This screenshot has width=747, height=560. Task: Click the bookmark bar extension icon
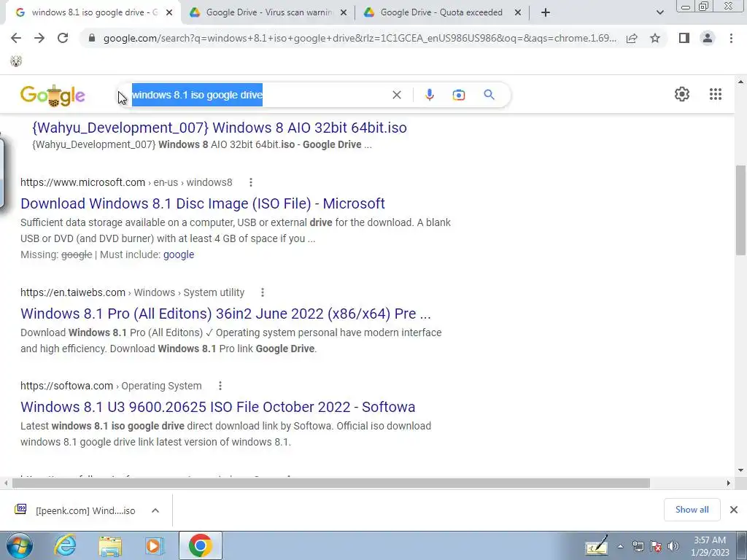pos(16,61)
